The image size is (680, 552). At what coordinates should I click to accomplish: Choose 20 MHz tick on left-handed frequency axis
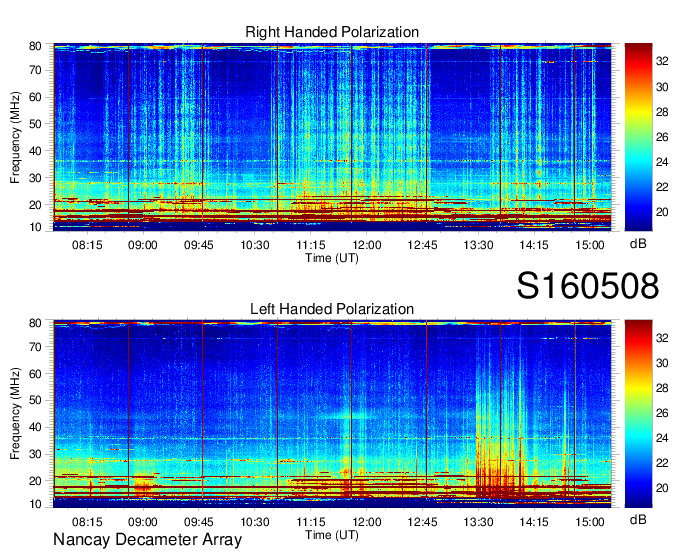35,481
